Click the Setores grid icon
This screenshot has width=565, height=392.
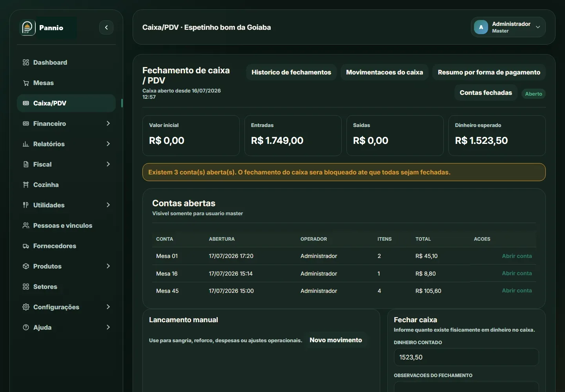pos(26,287)
